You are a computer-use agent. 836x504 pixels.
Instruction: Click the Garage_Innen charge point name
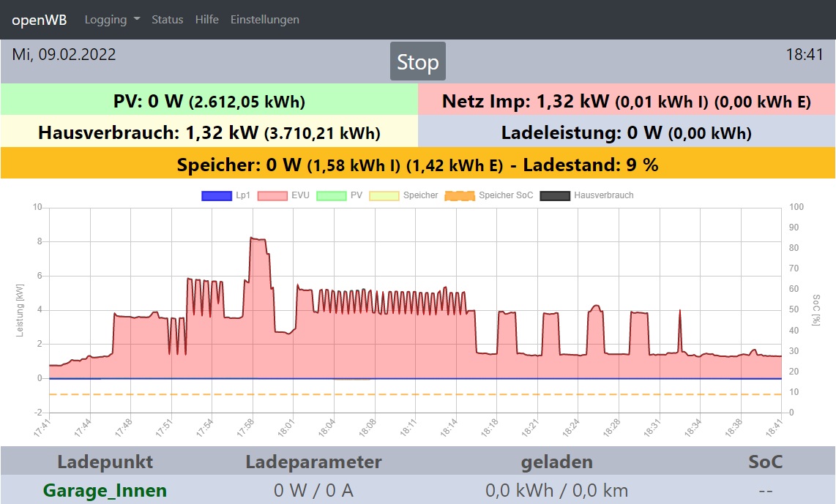[x=105, y=490]
